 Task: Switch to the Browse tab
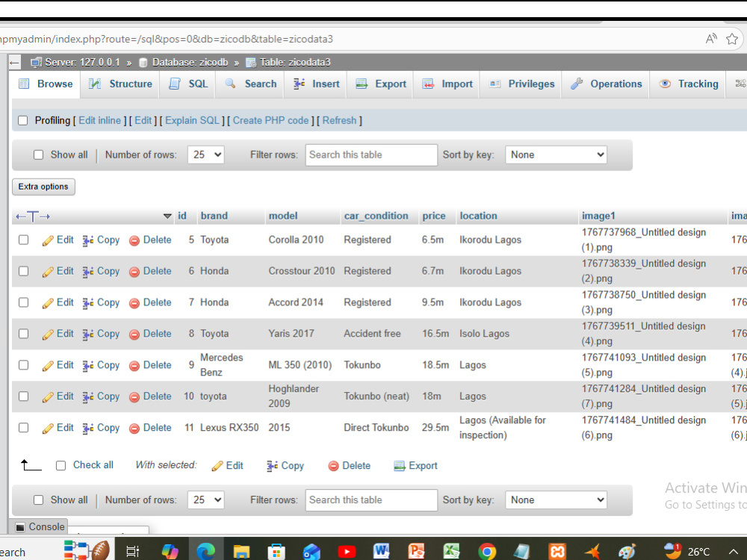click(x=46, y=84)
